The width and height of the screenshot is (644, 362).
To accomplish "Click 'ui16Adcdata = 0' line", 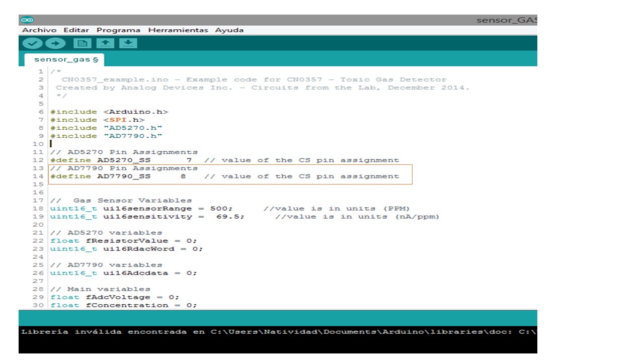I will pos(124,273).
